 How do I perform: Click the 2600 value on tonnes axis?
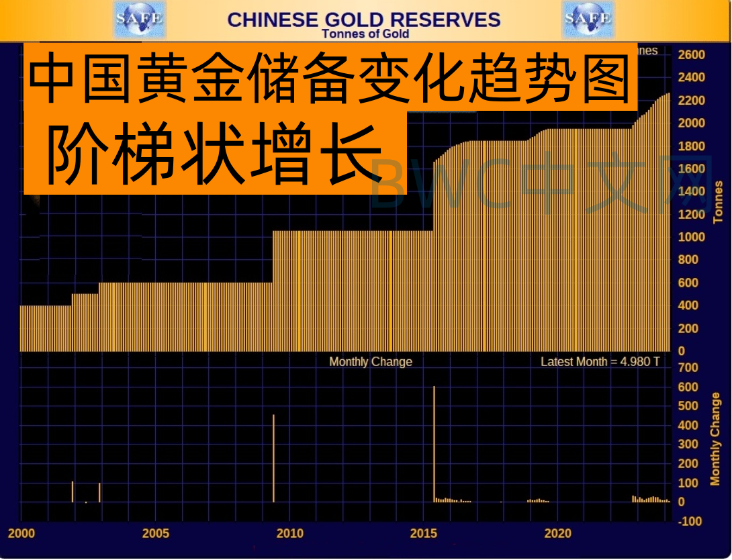[x=692, y=54]
